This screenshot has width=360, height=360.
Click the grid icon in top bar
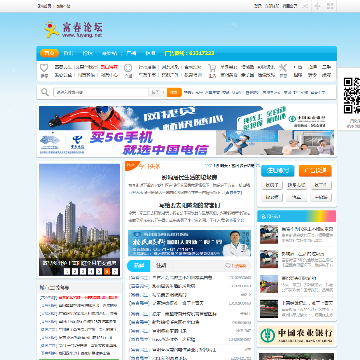click(330, 6)
